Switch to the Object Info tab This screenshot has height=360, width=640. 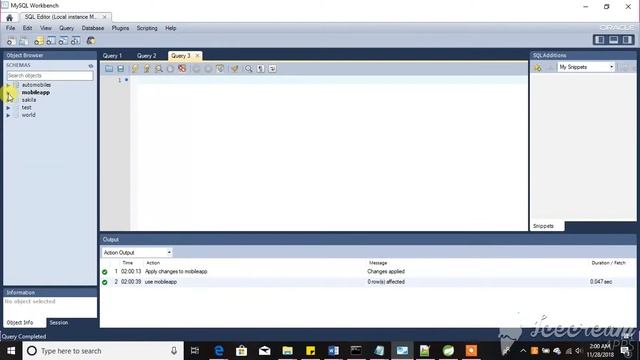tap(20, 322)
